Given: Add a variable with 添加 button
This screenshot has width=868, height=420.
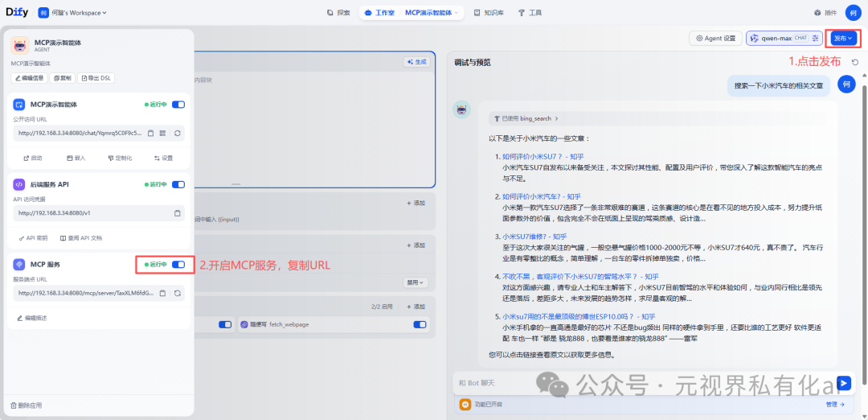Looking at the screenshot, I should click(x=416, y=204).
